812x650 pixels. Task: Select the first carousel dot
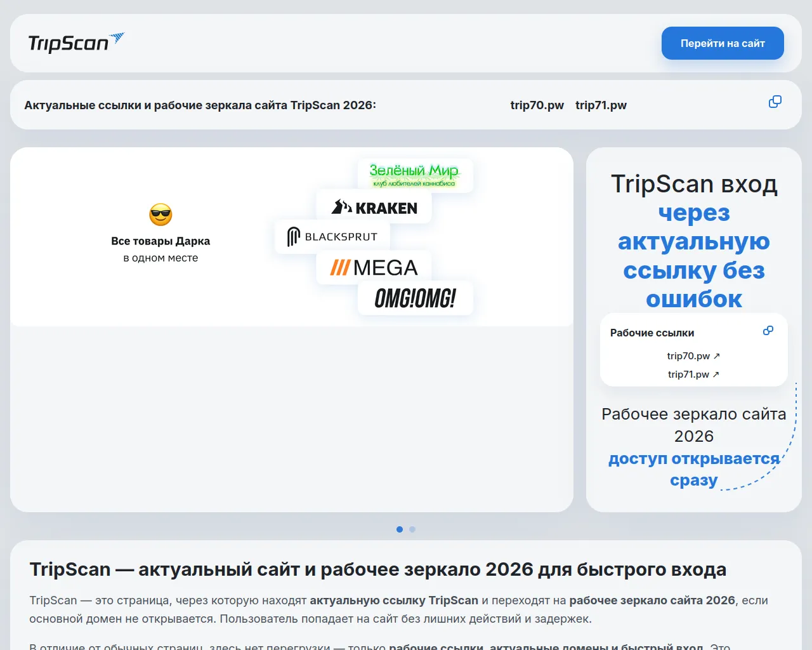(x=400, y=529)
